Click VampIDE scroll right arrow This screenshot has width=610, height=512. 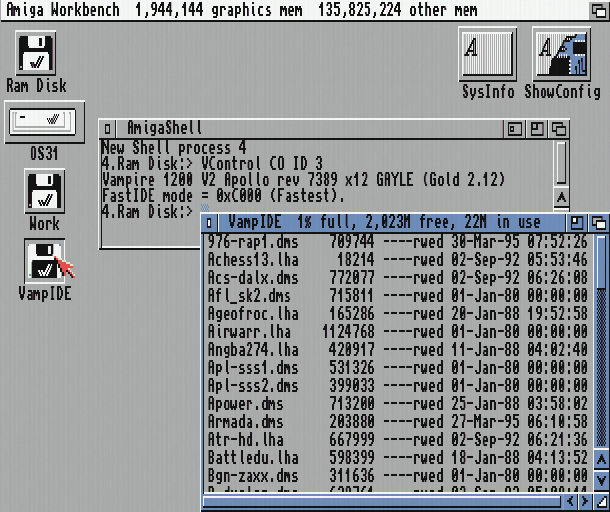[x=585, y=501]
